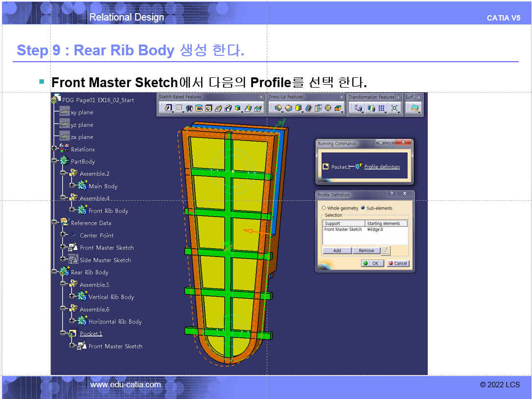Select the Vertical Rib Body tree item
The image size is (532, 399).
pos(111,297)
